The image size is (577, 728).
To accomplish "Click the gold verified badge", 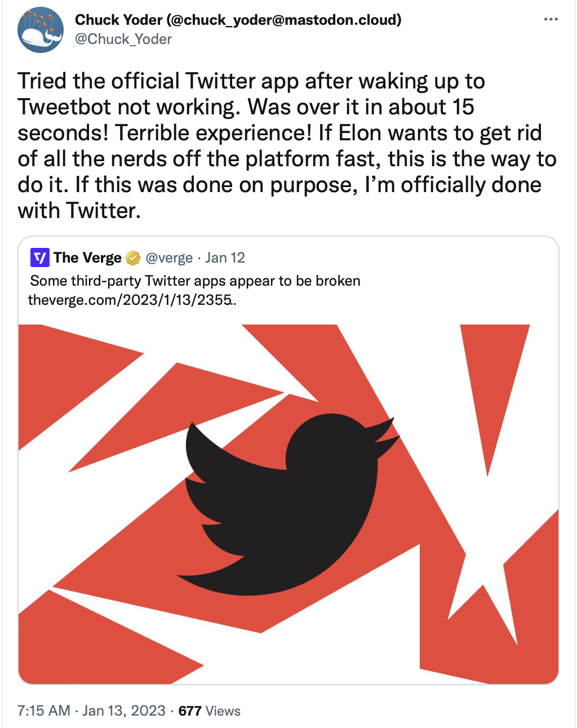I will [133, 258].
